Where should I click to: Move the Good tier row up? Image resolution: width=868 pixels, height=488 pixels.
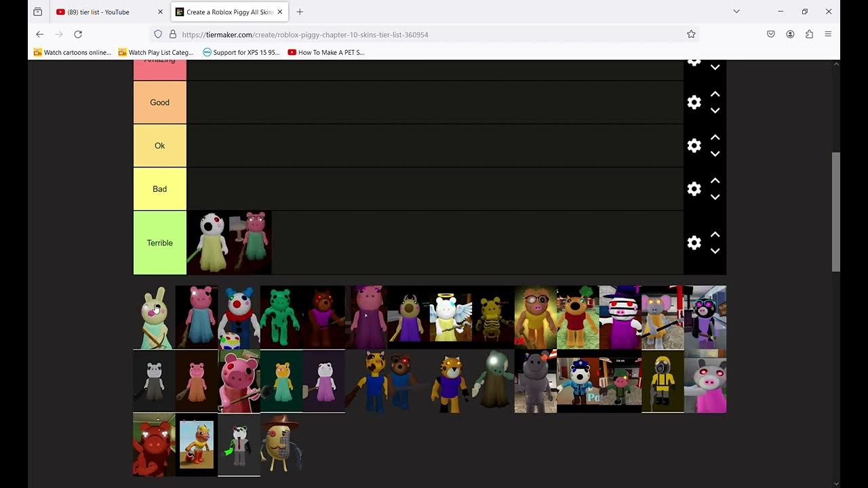(x=715, y=94)
